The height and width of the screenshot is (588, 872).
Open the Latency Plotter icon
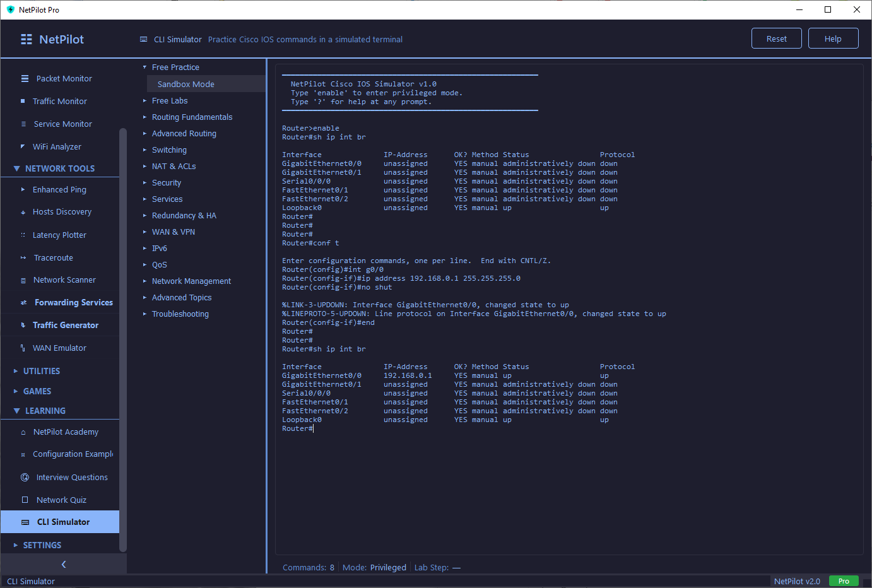(24, 235)
